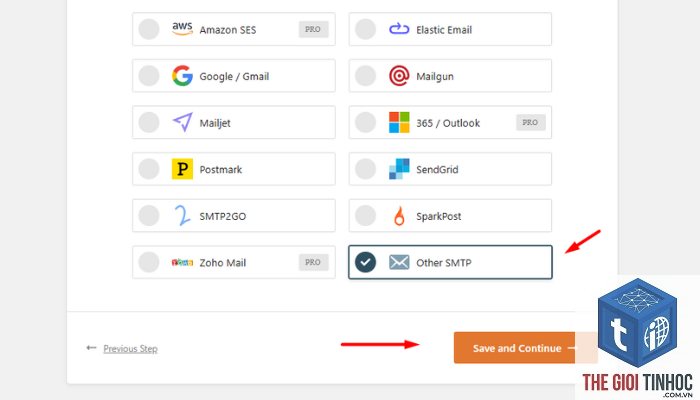Click the Mailjet label text
The height and width of the screenshot is (400, 700).
click(215, 123)
